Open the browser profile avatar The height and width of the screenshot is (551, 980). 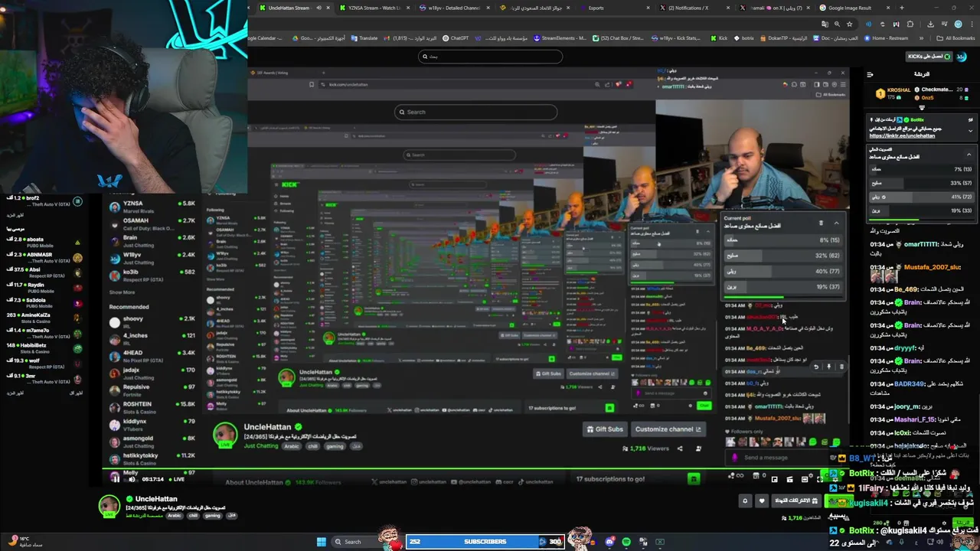958,24
